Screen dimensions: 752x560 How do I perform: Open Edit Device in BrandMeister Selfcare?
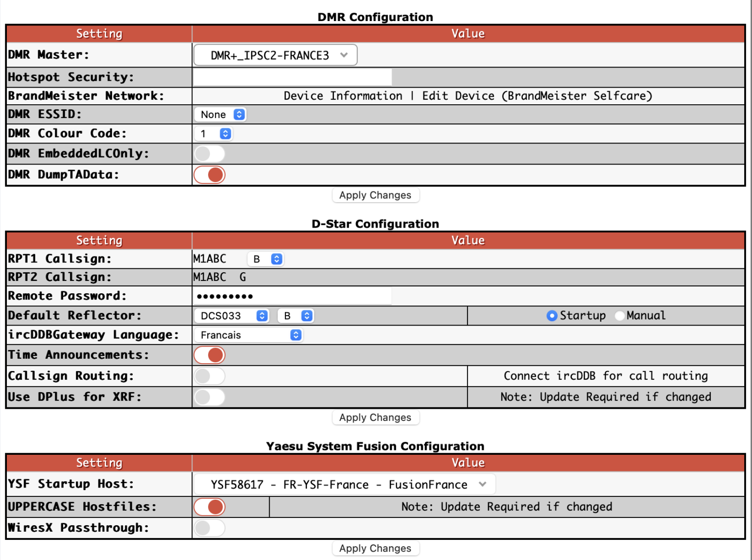pos(537,95)
